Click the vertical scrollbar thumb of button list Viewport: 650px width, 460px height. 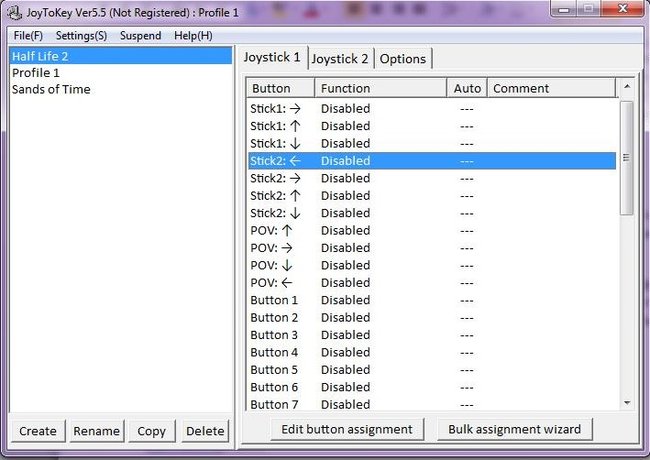coord(626,158)
